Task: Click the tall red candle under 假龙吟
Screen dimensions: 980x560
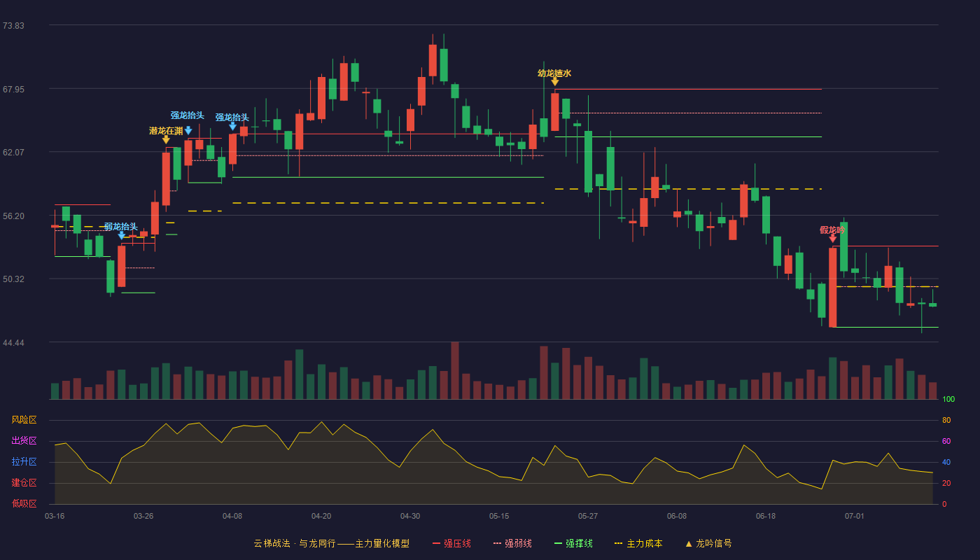Action: click(833, 288)
